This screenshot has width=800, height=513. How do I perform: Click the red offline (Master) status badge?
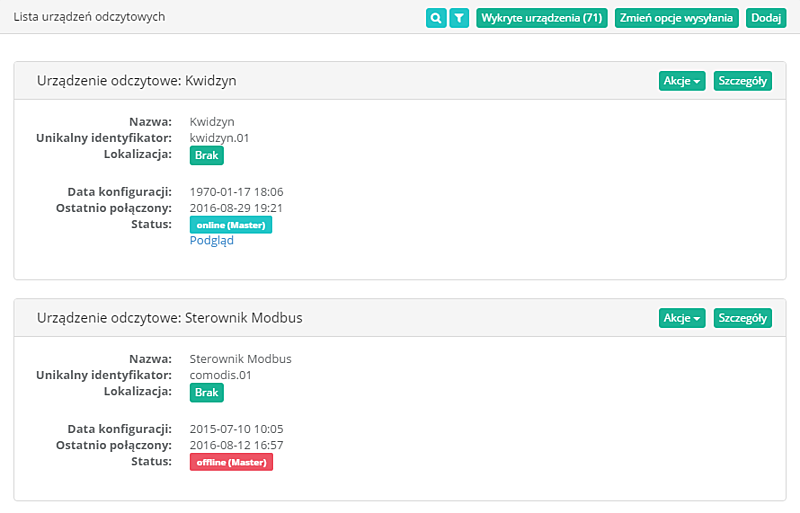(231, 462)
